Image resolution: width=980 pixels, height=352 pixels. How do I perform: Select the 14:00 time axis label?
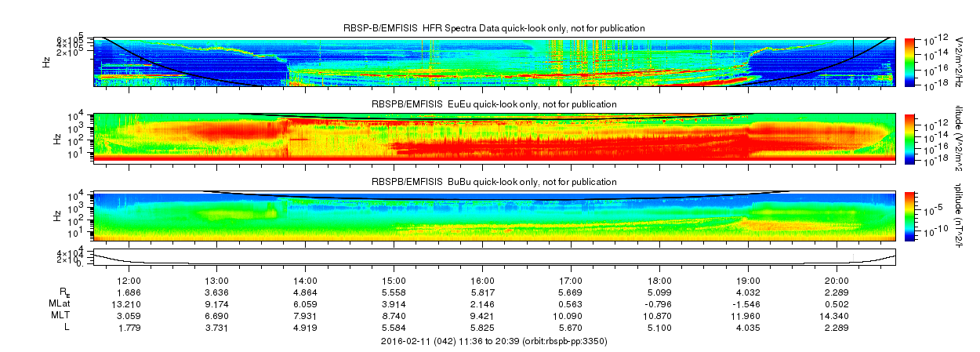coord(305,281)
